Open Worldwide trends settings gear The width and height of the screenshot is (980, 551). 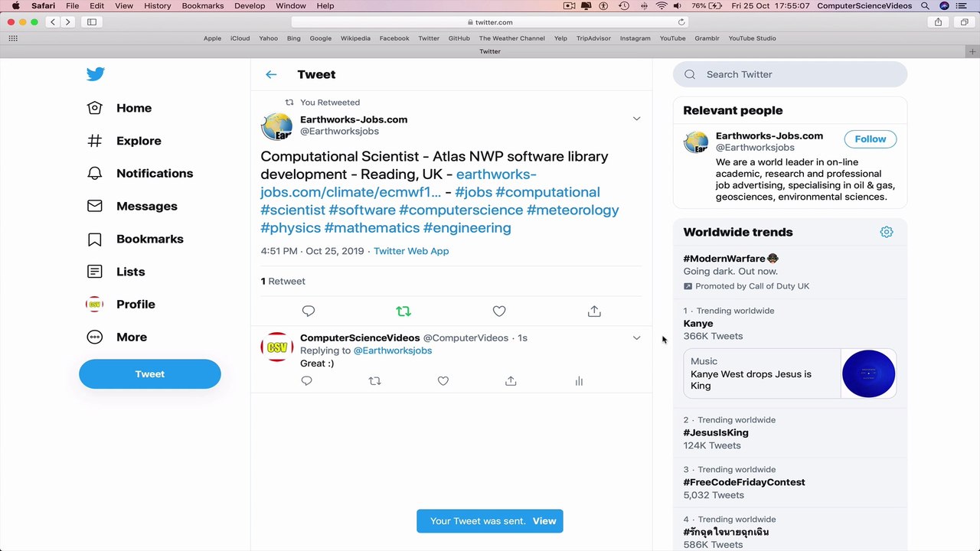(x=887, y=232)
